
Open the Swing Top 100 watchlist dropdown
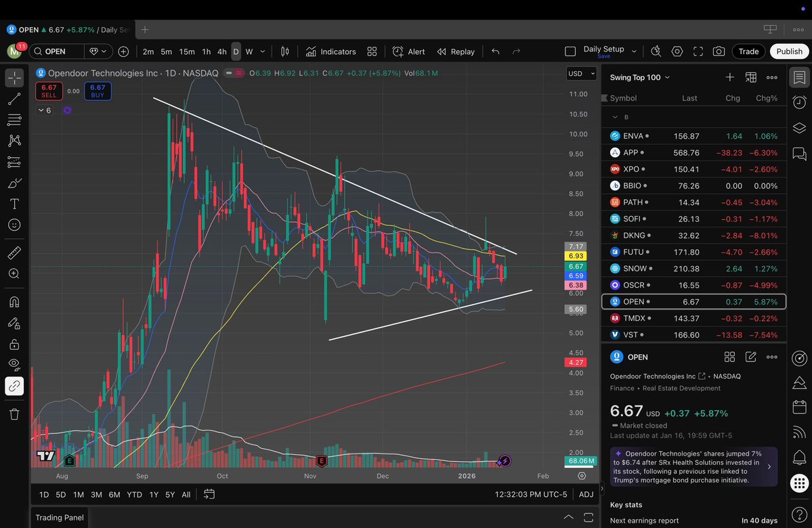pos(639,77)
